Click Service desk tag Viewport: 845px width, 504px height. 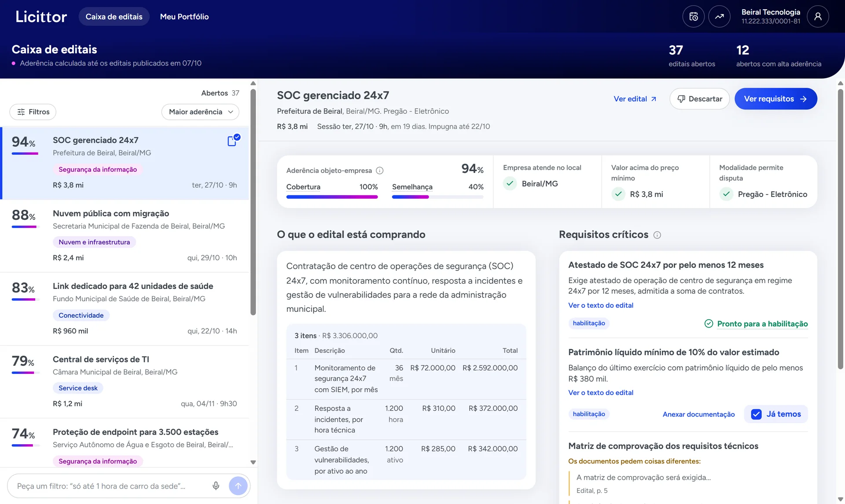78,388
